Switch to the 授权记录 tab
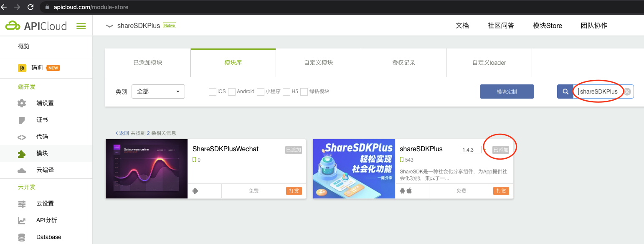This screenshot has width=644, height=244. coord(404,63)
